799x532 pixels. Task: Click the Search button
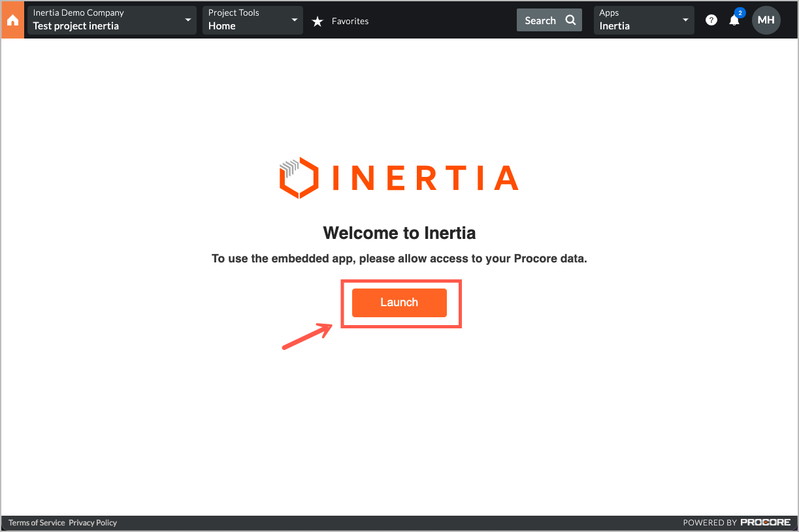549,20
